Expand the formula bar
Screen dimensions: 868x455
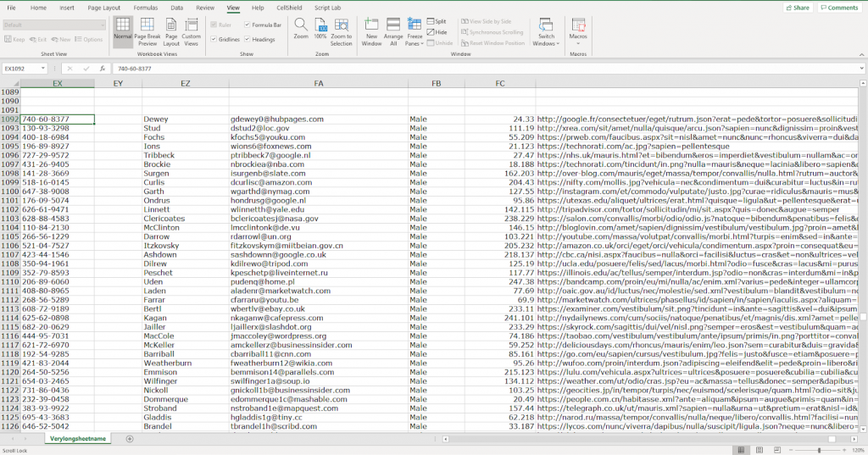point(862,69)
